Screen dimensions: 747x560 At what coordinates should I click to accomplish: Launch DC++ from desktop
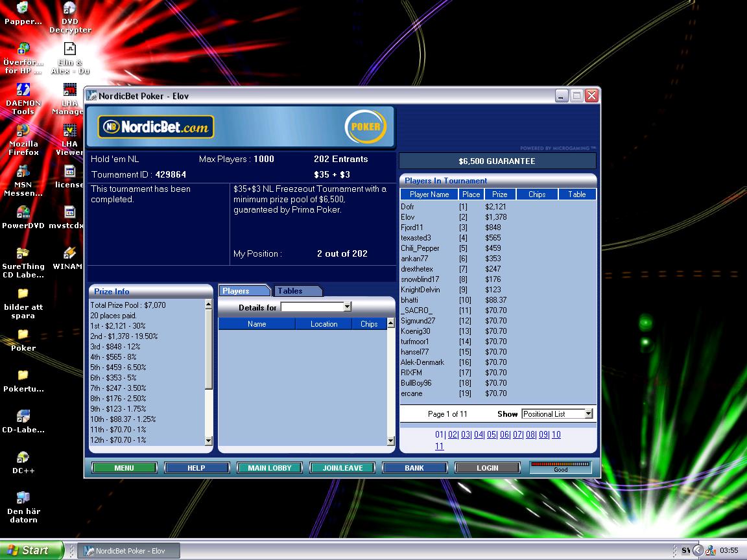(23, 463)
